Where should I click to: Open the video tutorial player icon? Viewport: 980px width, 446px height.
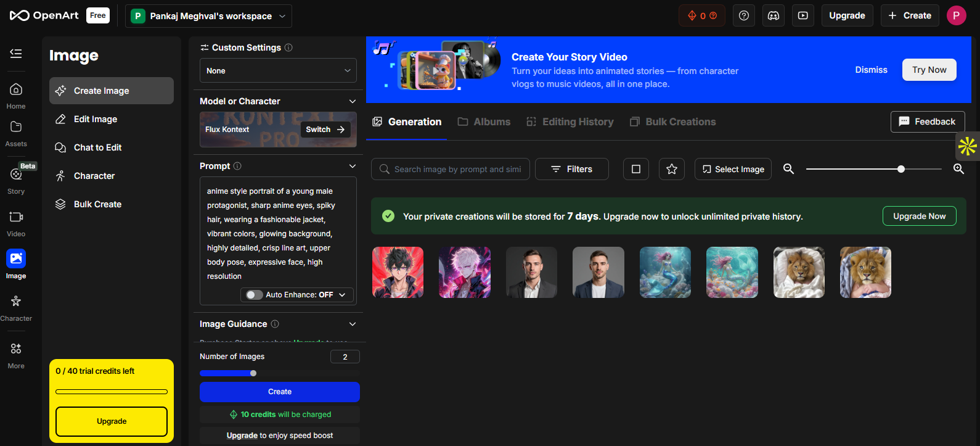(x=803, y=15)
